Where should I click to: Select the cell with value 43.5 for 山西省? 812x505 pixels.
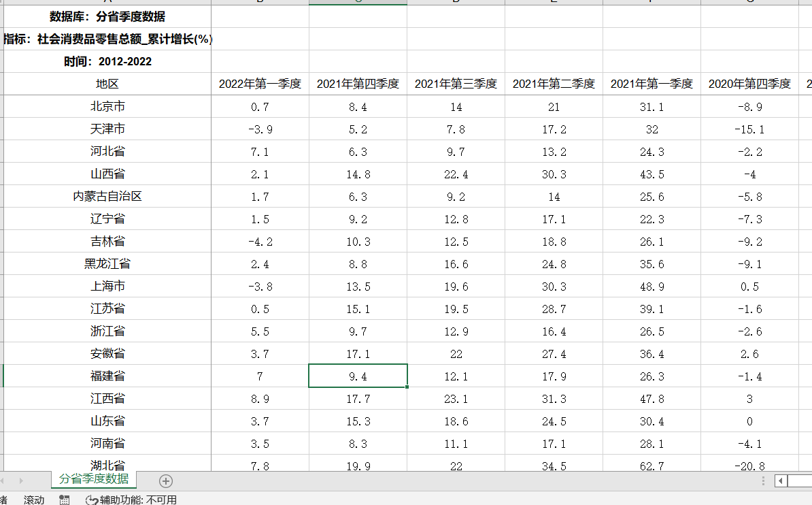(651, 174)
